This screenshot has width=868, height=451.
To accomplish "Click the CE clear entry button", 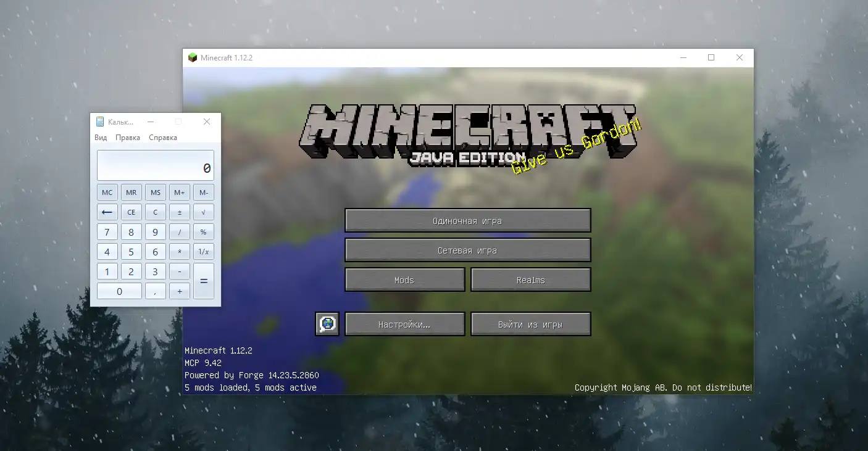I will click(131, 212).
